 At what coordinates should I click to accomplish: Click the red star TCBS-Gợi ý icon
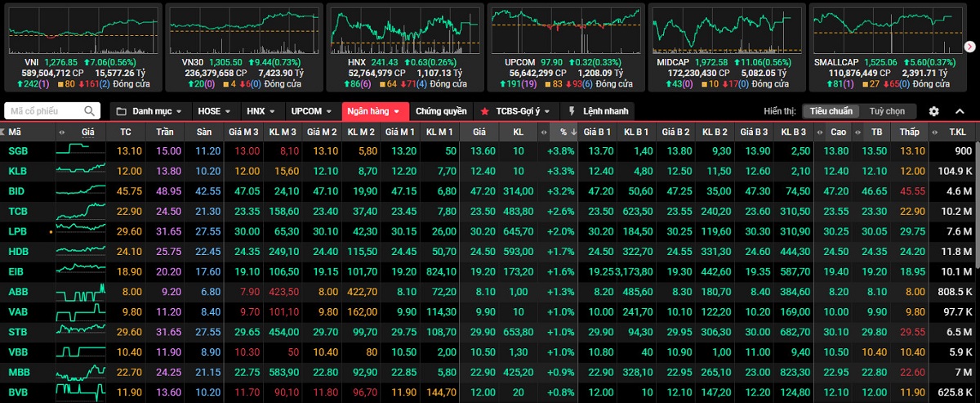pos(485,111)
